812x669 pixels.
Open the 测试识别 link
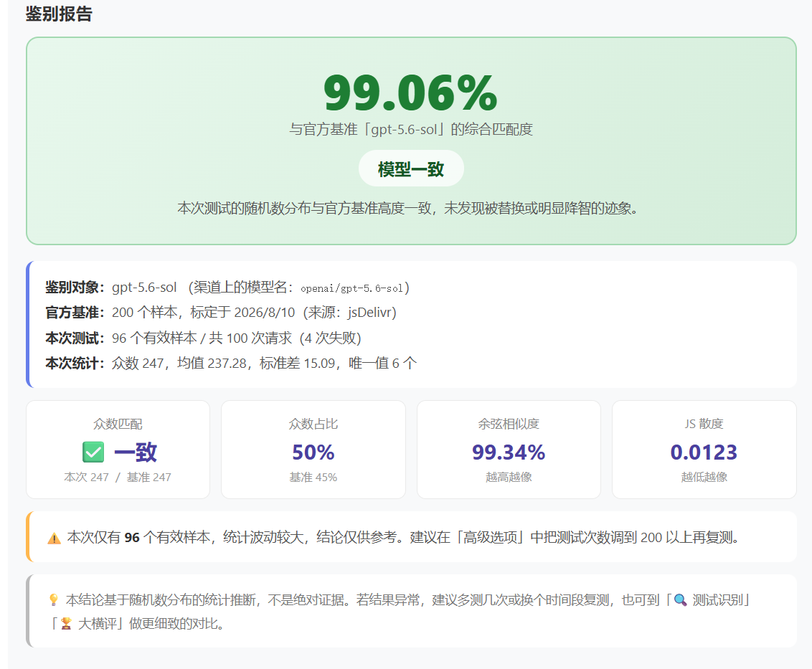tap(718, 600)
